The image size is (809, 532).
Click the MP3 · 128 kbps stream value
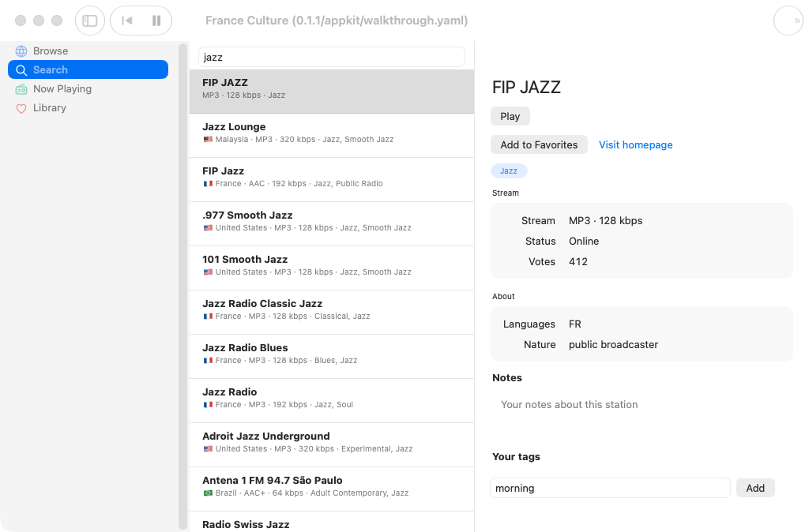coord(605,221)
